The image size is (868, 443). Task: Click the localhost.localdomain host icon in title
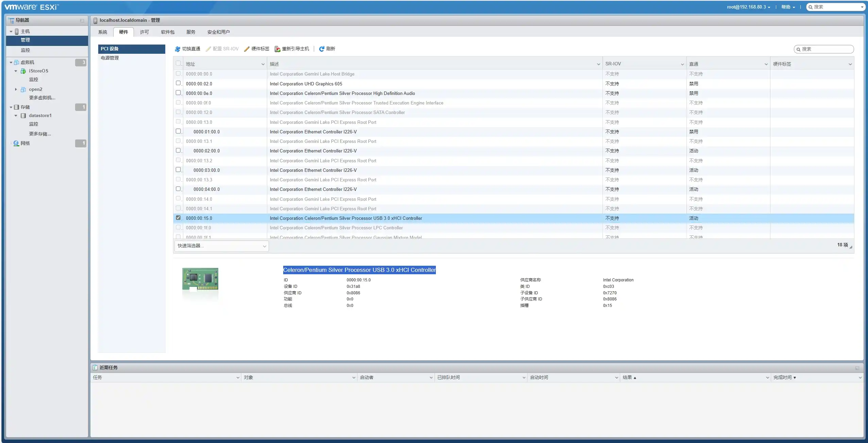[95, 20]
